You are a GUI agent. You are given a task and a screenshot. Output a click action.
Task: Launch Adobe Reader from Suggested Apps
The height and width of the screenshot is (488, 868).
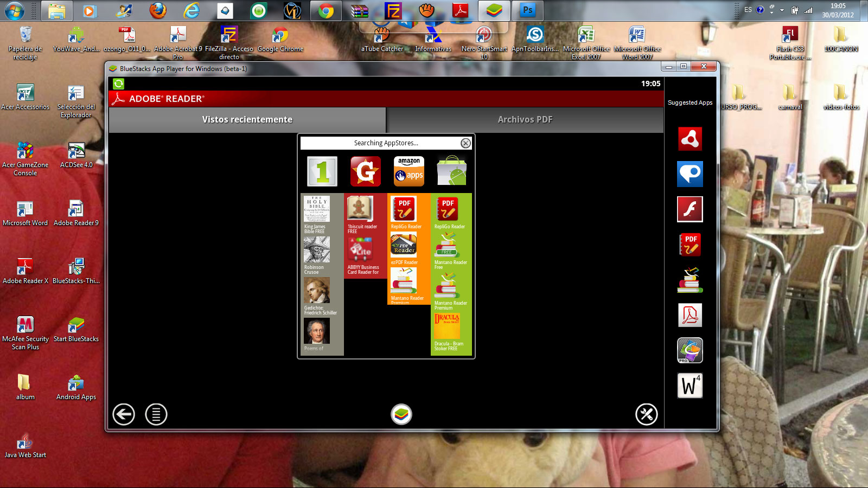pyautogui.click(x=690, y=315)
